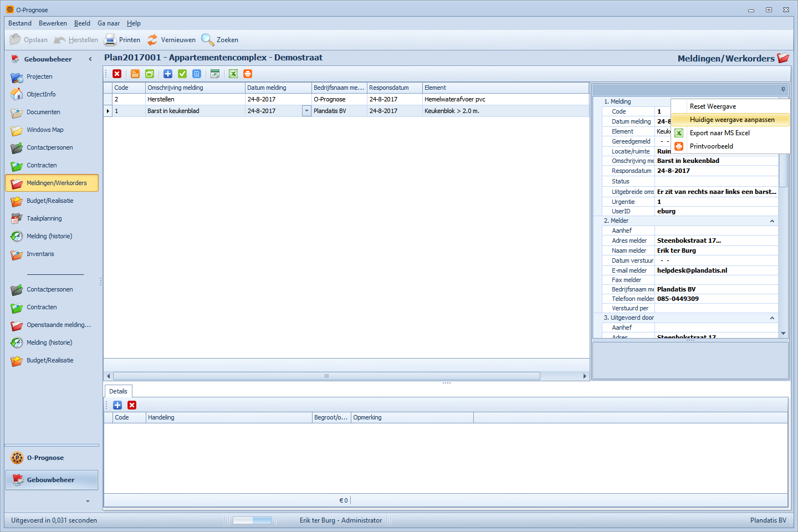798x532 pixels.
Task: Click Herstellen in the main toolbar
Action: pos(76,40)
